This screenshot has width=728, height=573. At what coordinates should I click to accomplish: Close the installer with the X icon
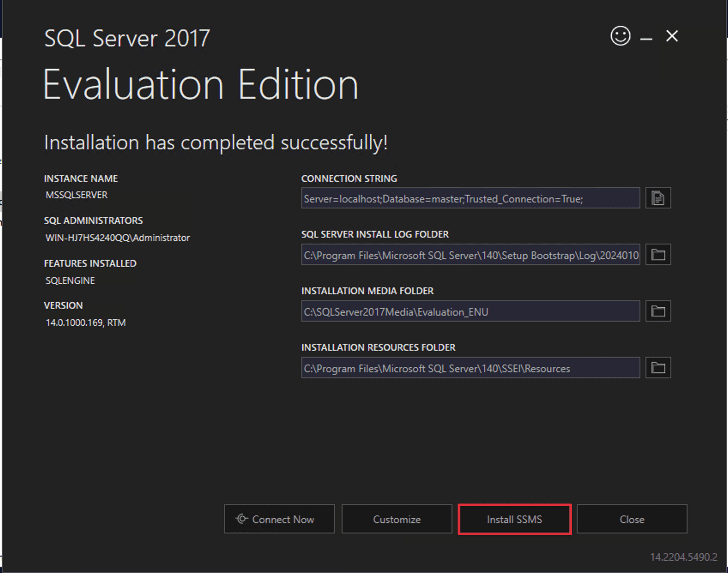672,36
